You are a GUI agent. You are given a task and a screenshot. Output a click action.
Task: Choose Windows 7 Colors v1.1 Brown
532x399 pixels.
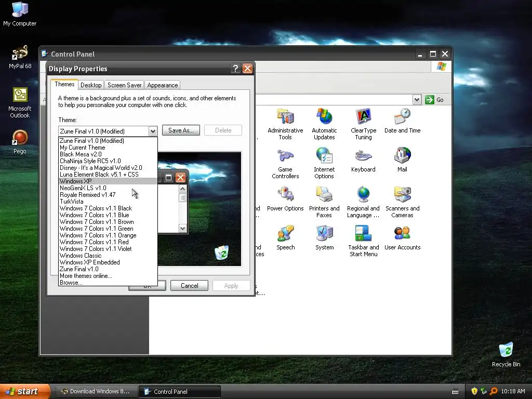(108, 222)
